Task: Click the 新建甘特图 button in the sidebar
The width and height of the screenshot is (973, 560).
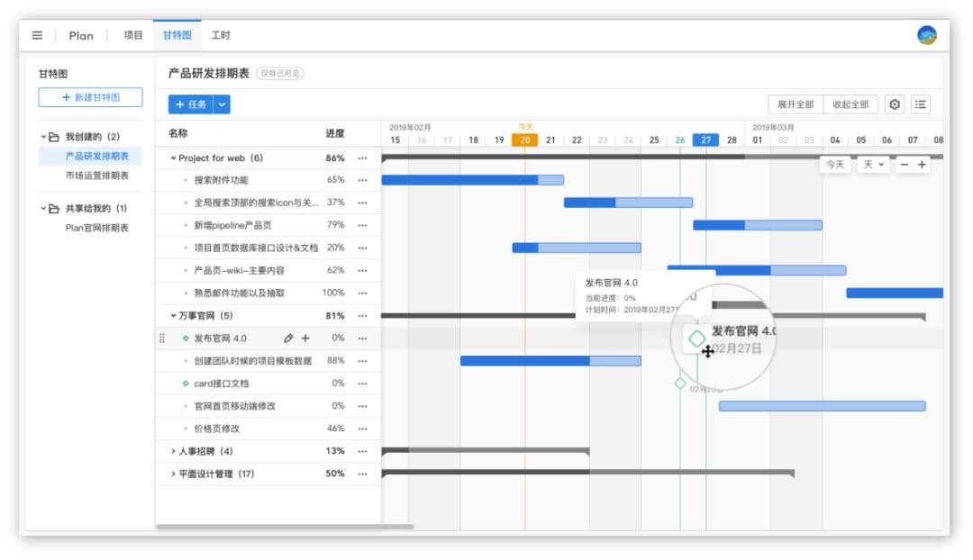Action: [89, 97]
